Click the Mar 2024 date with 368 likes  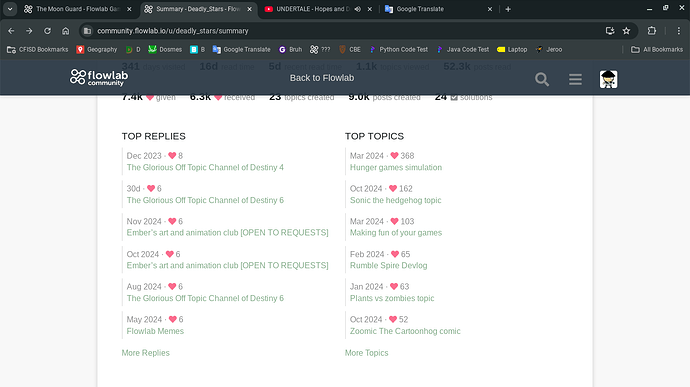coord(367,156)
